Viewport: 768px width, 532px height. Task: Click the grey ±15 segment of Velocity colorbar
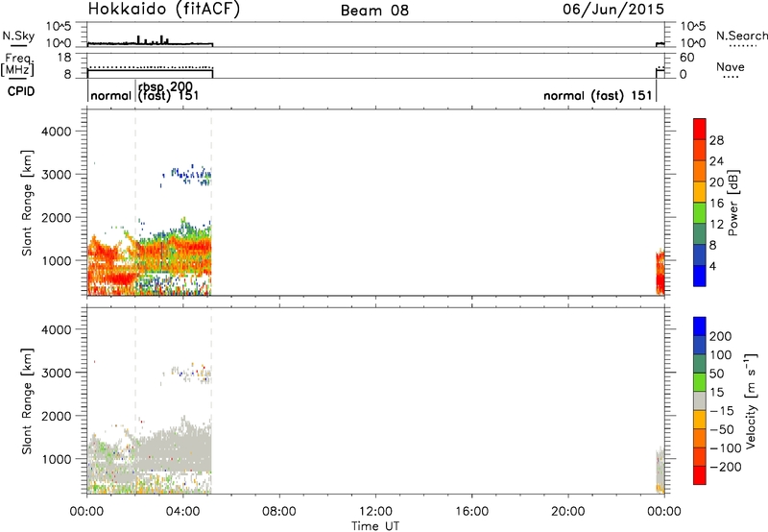(x=700, y=400)
